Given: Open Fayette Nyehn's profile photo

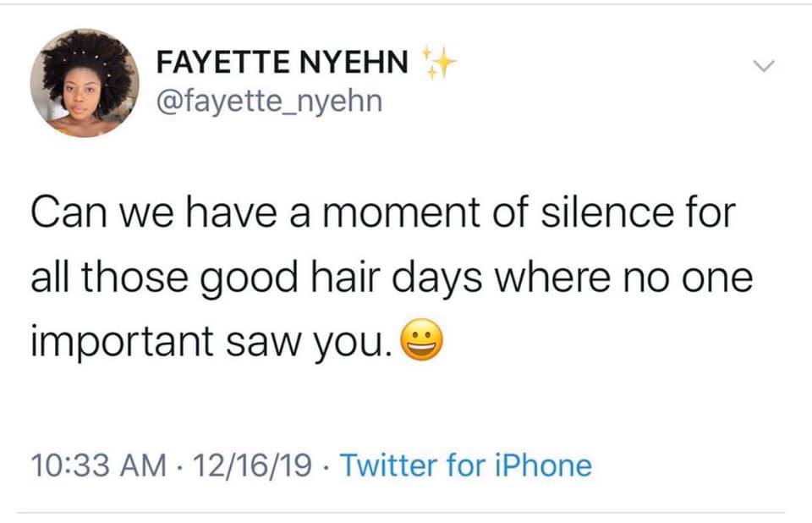Looking at the screenshot, I should 85,82.
